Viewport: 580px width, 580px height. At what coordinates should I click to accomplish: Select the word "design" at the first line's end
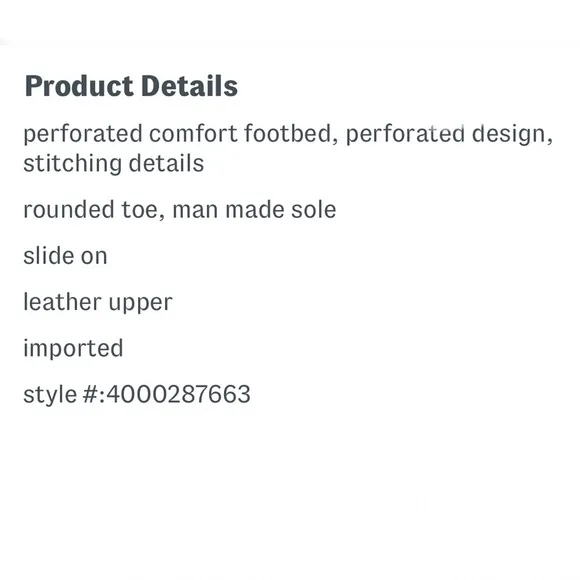pos(512,135)
